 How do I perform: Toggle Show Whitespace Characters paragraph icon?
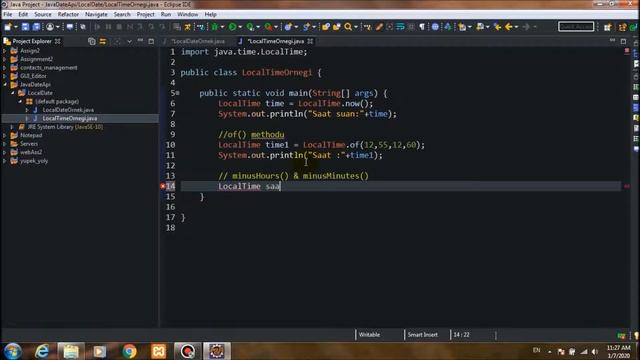[422, 27]
